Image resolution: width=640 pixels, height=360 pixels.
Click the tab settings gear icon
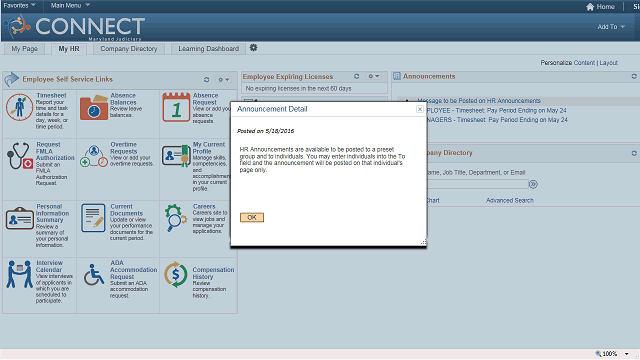tap(253, 48)
